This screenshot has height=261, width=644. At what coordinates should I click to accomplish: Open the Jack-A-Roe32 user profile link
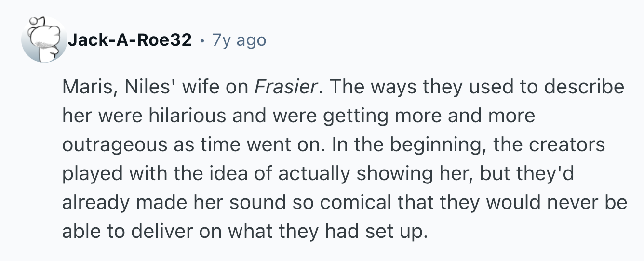point(129,40)
